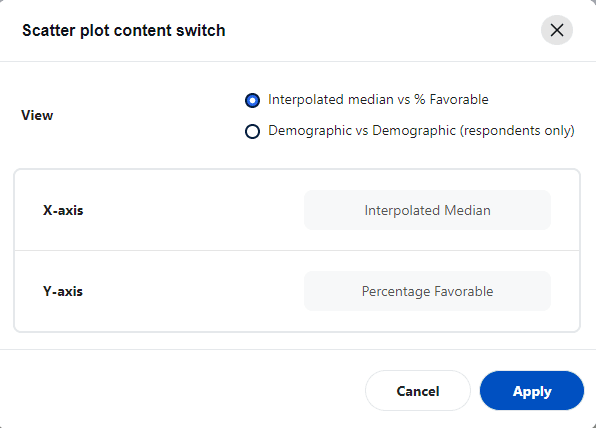The image size is (596, 428).
Task: Cancel the scatter plot content switch
Action: click(418, 391)
